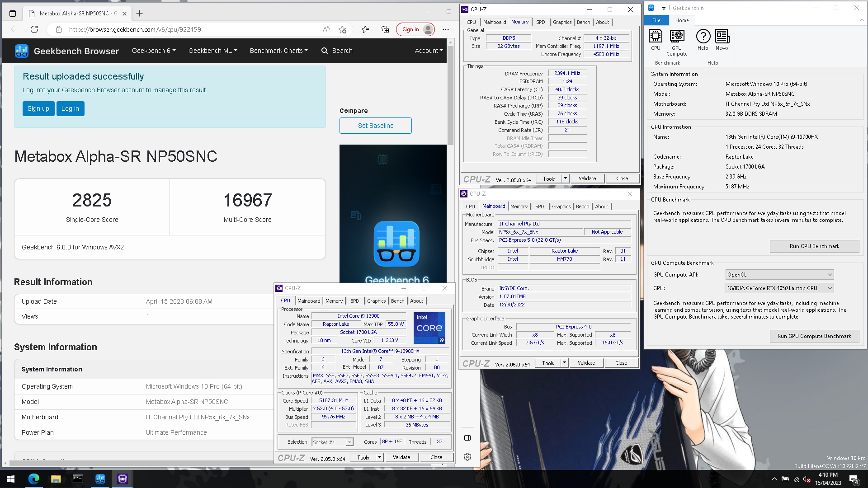
Task: Click Log in button
Action: (70, 108)
